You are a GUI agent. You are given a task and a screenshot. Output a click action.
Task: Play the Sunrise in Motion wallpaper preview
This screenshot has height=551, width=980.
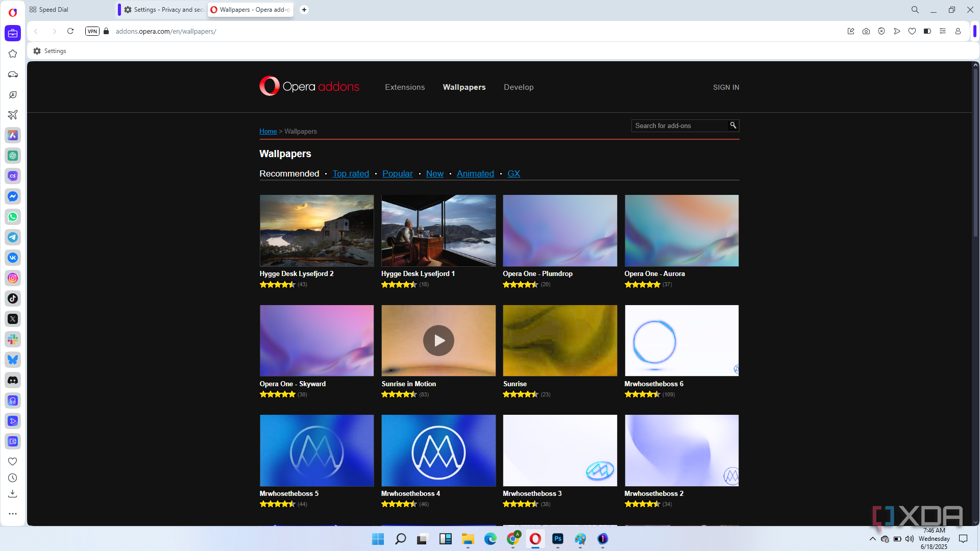pos(438,340)
